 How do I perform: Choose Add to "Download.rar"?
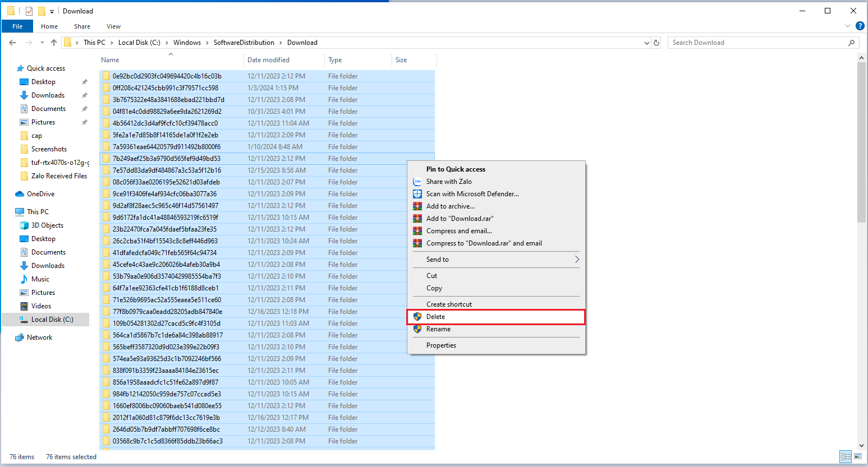(x=496, y=219)
